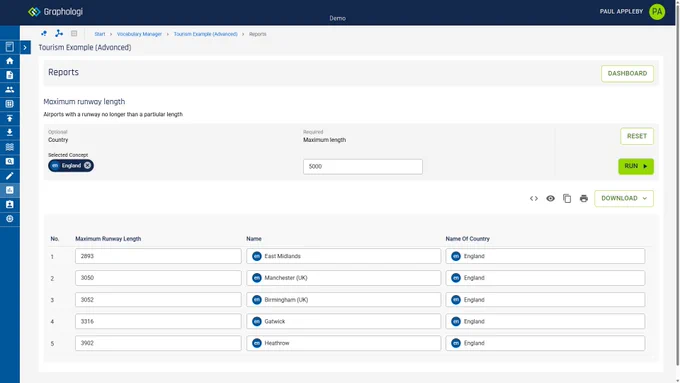Viewport: 680px width, 383px height.
Task: Open the Tourism Example (Advanced) breadcrumb link
Action: (x=206, y=34)
